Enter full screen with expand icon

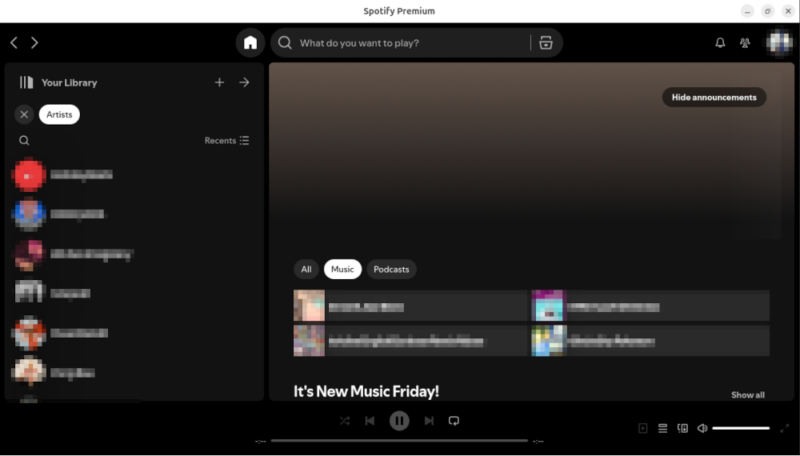point(785,428)
